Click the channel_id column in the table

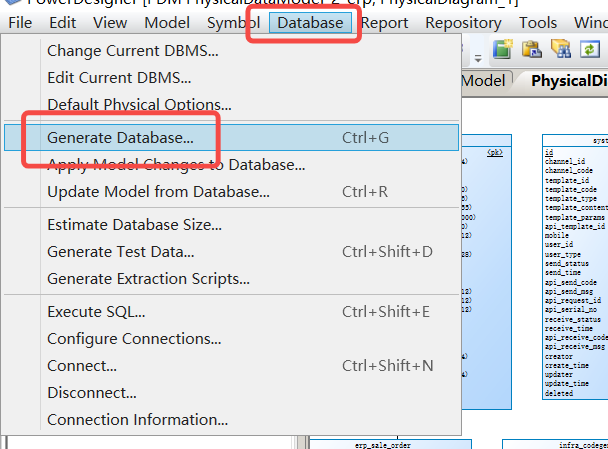point(565,161)
